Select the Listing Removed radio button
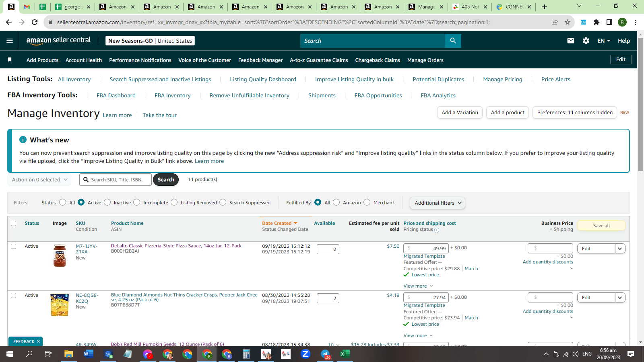The image size is (644, 362). coord(174,202)
